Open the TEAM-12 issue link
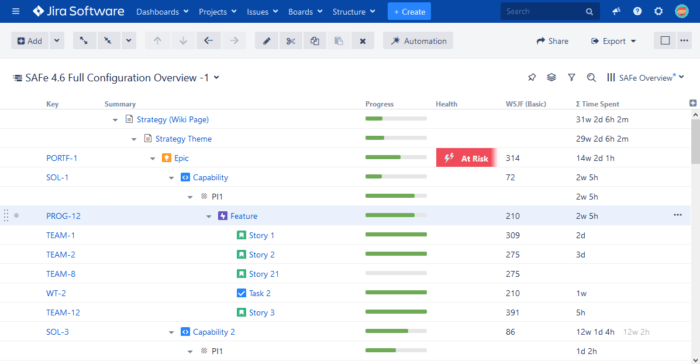The height and width of the screenshot is (364, 700). 63,313
